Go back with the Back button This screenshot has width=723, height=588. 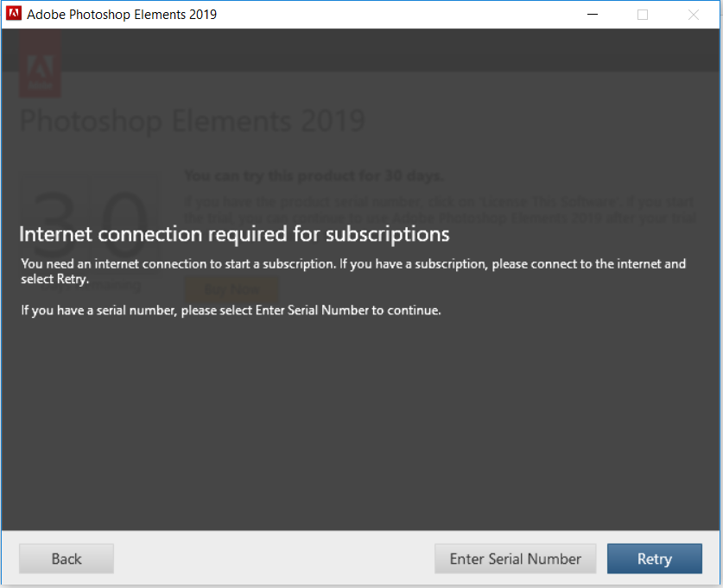(x=67, y=559)
